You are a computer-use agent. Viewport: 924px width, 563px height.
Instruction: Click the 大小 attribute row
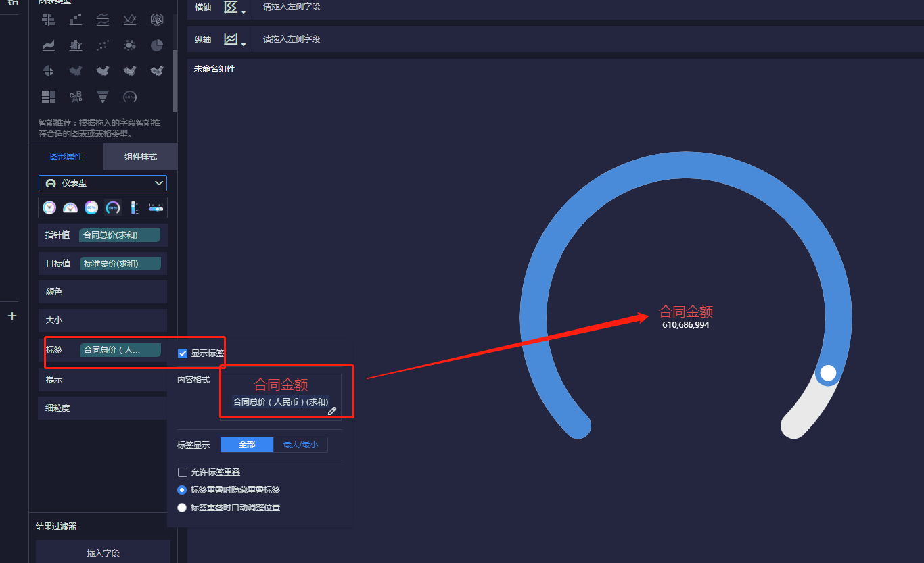[103, 320]
